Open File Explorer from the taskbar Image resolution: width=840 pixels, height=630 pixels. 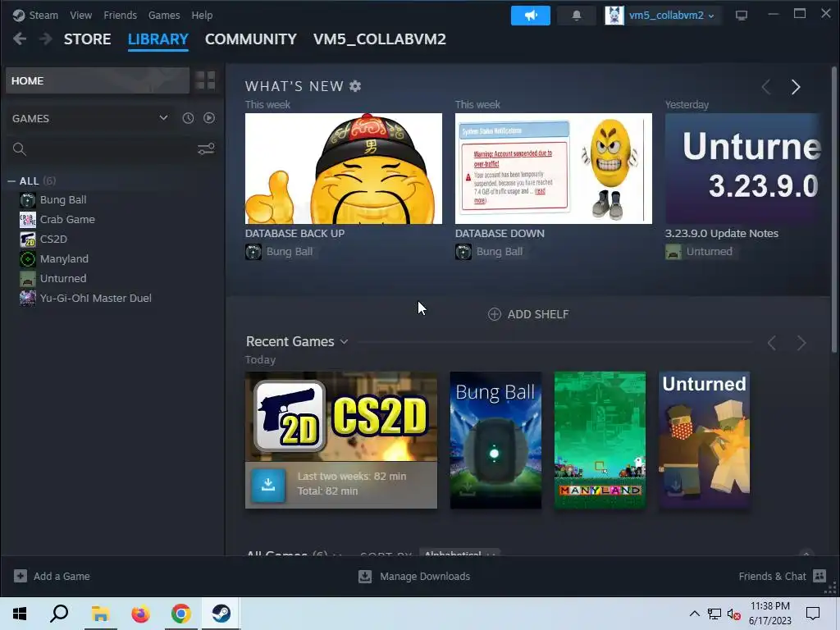click(100, 614)
